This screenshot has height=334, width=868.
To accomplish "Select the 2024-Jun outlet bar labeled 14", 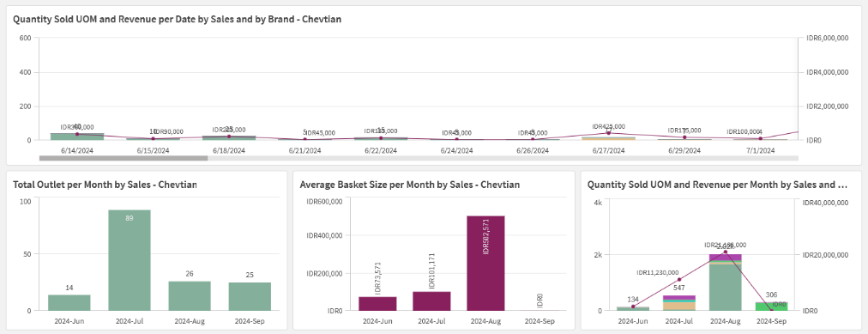I will click(x=69, y=302).
